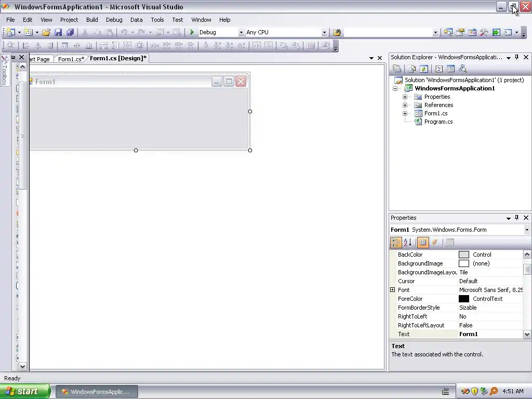Image resolution: width=532 pixels, height=399 pixels.
Task: Open Properties Window from the main toolbar icon
Action: 460,32
